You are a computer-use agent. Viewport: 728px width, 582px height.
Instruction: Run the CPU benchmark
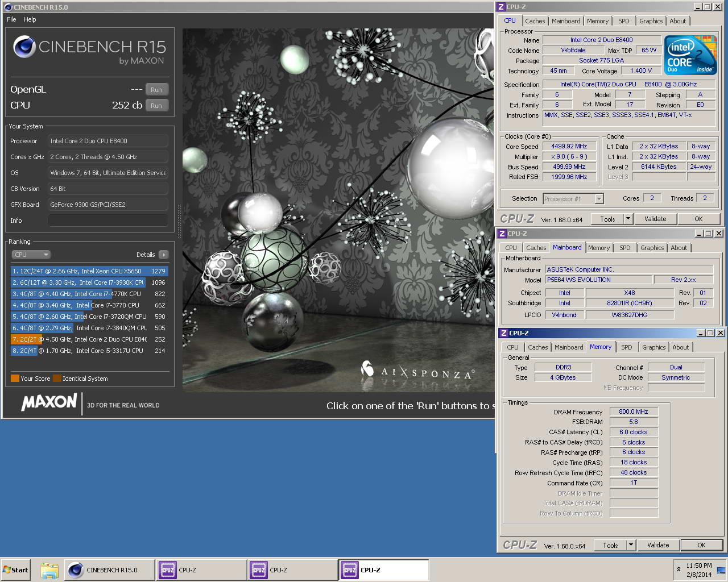point(156,106)
